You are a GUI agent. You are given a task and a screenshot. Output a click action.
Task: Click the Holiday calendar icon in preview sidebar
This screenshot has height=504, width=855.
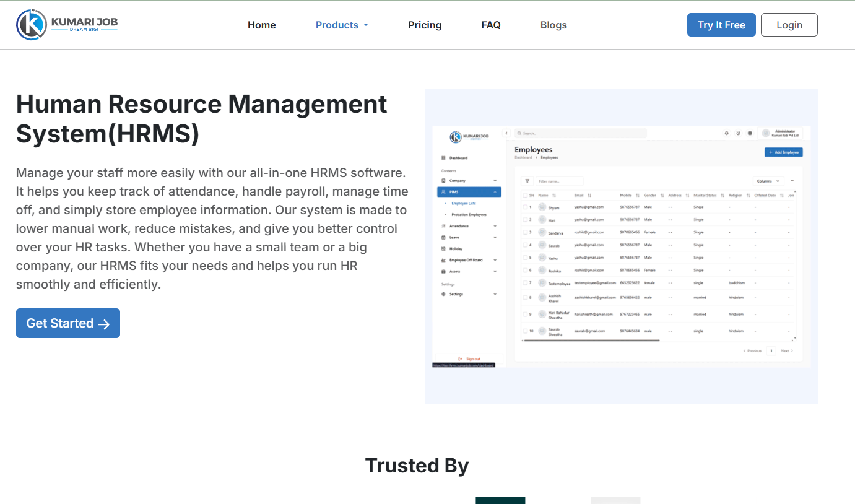click(443, 248)
